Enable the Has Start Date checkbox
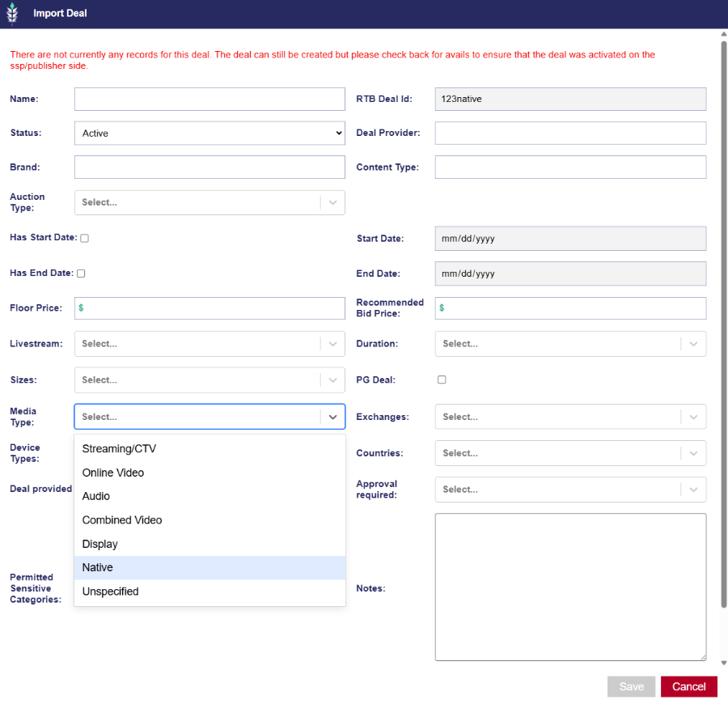Screen dimensions: 728x704 [84, 238]
